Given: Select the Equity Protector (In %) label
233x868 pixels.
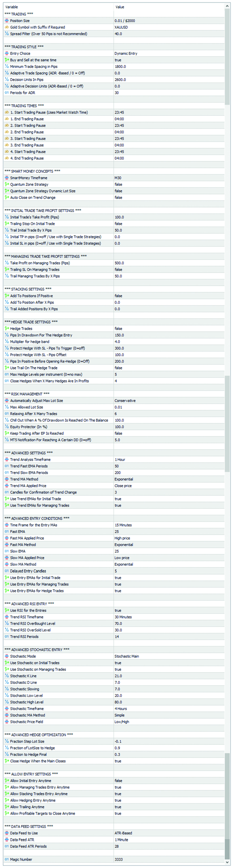Looking at the screenshot, I should coord(29,427).
